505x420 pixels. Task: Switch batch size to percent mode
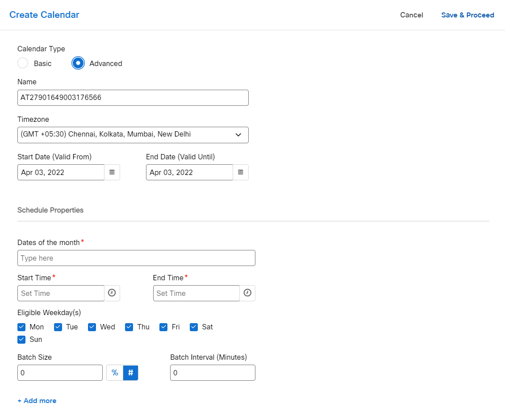[115, 373]
